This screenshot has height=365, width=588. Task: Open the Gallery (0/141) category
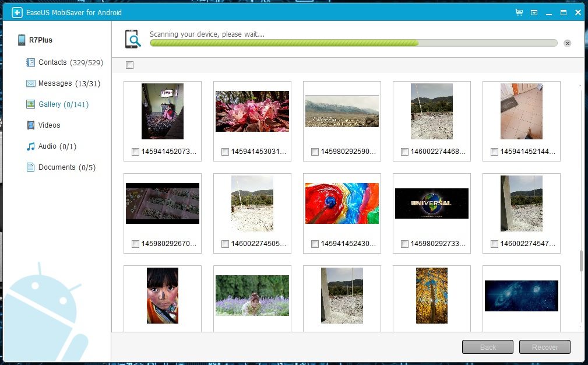click(x=63, y=104)
